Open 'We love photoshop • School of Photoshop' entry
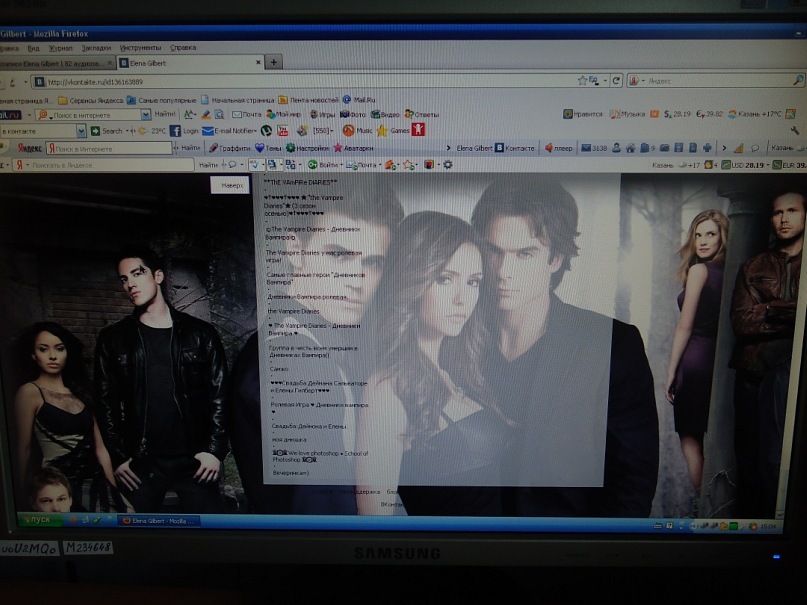This screenshot has height=605, width=807. point(320,456)
